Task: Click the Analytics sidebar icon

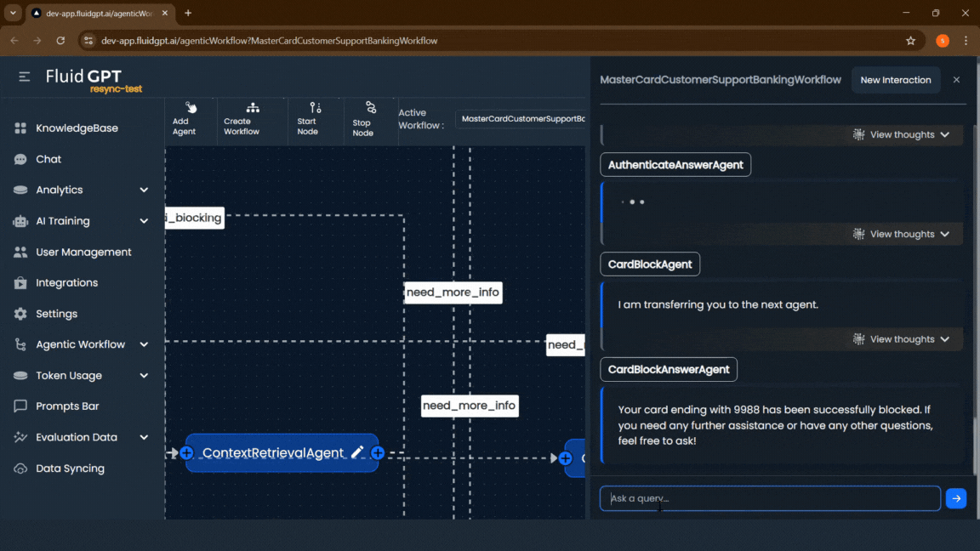Action: 20,190
